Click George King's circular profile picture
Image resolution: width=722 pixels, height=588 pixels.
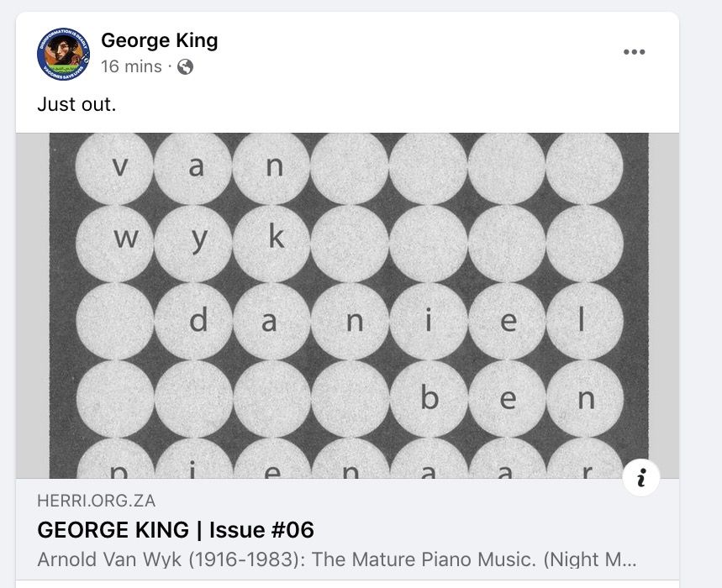[61, 53]
